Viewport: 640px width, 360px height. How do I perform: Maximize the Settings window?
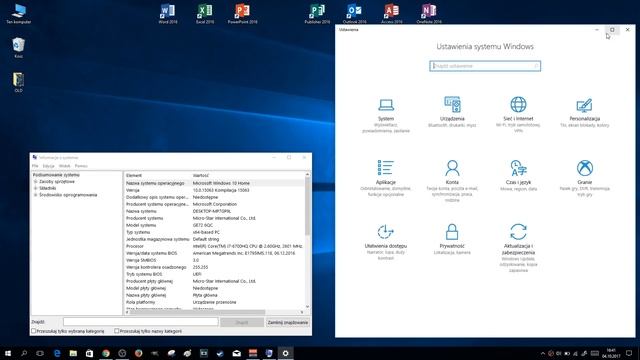click(612, 30)
